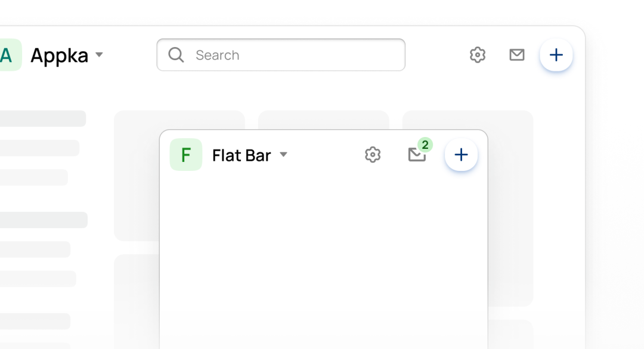The width and height of the screenshot is (644, 349).
Task: Expand the Flat Bar dropdown arrow
Action: tap(283, 155)
